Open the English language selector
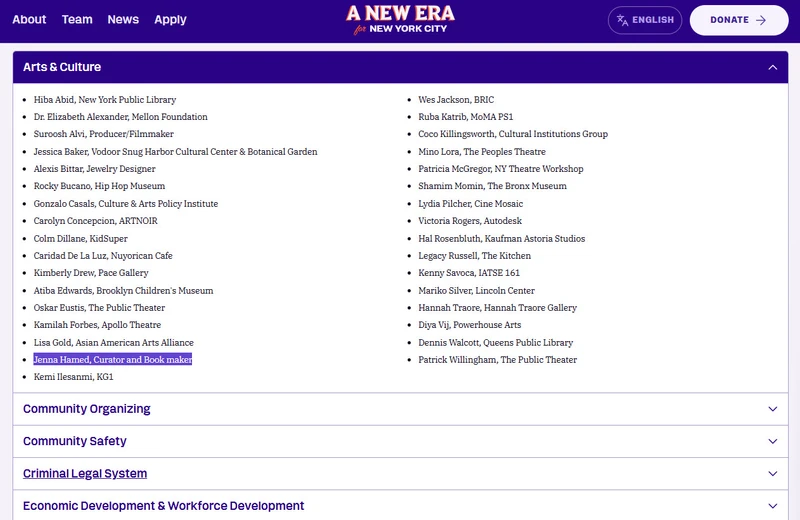The width and height of the screenshot is (800, 520). coord(645,20)
